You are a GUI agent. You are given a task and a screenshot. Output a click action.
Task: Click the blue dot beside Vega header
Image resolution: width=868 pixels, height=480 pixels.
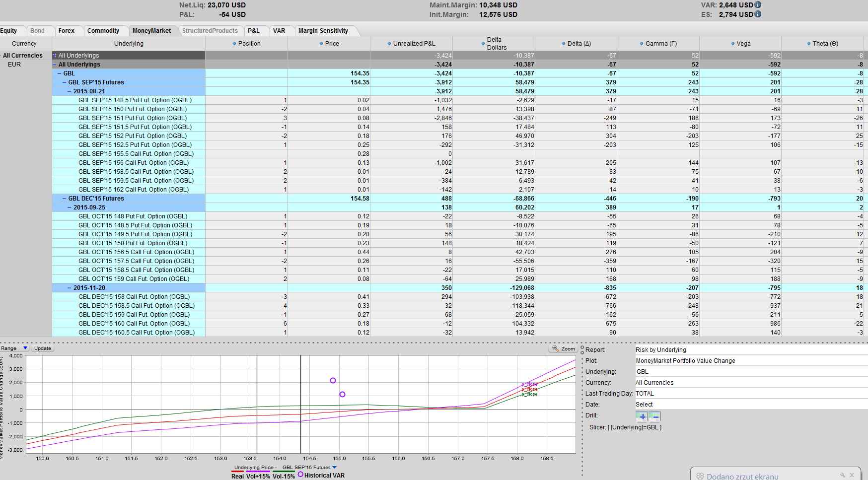733,44
